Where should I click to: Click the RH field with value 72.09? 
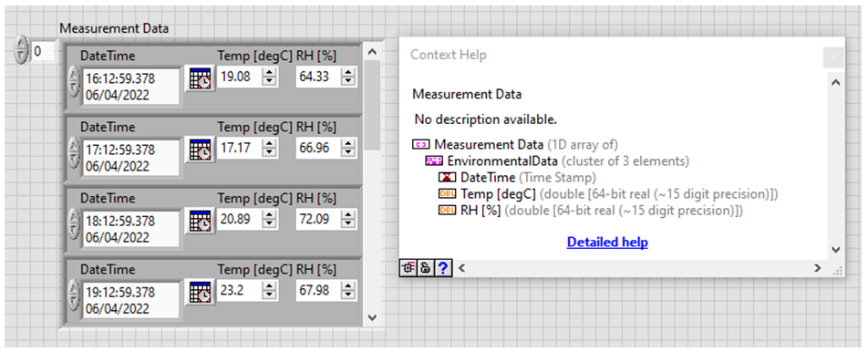click(318, 219)
